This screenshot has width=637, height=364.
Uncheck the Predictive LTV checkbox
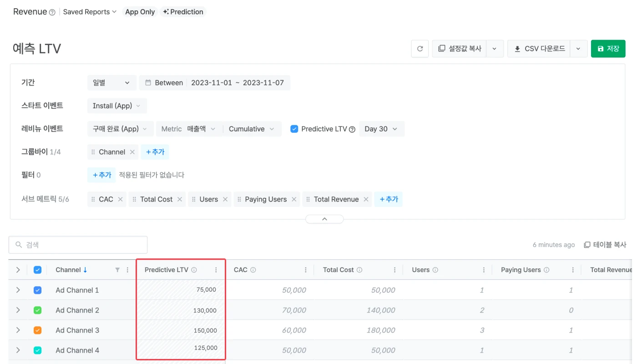coord(294,129)
